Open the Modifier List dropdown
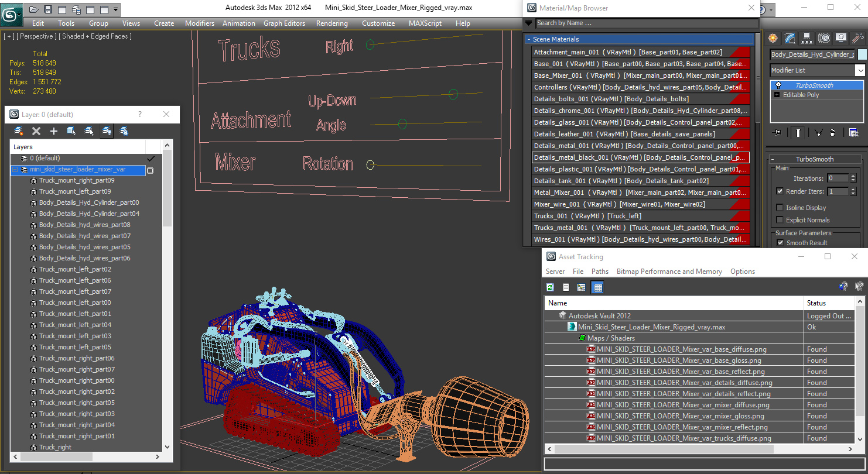The width and height of the screenshot is (868, 474). pos(860,70)
